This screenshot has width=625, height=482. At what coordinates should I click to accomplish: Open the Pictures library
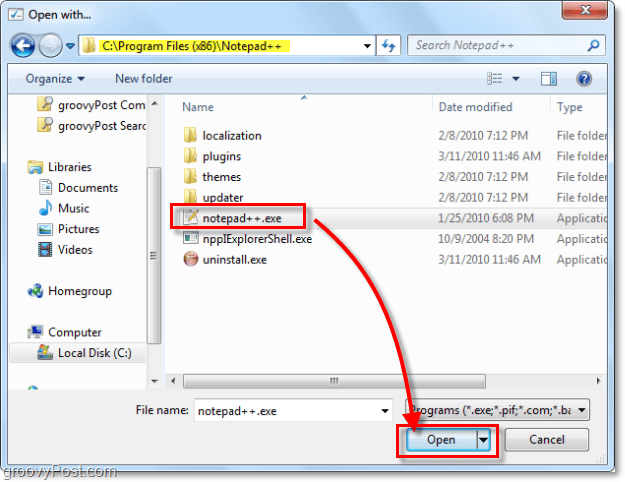click(69, 229)
